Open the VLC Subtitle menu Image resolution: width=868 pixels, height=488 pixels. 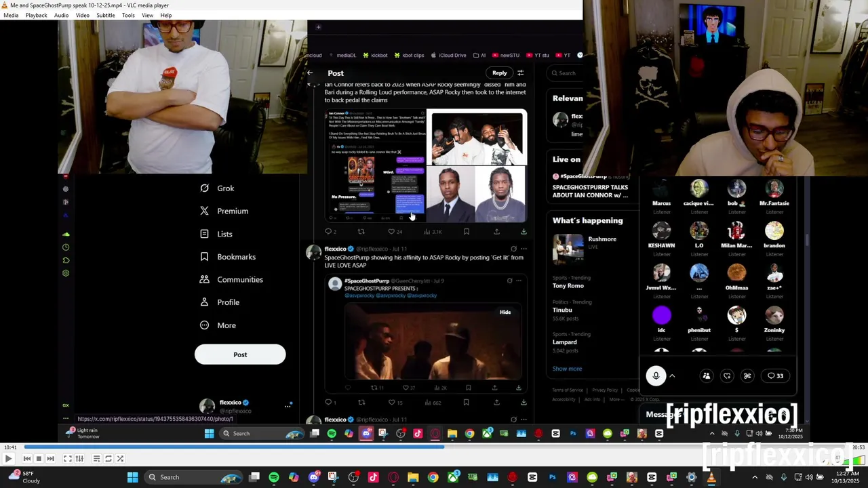105,15
